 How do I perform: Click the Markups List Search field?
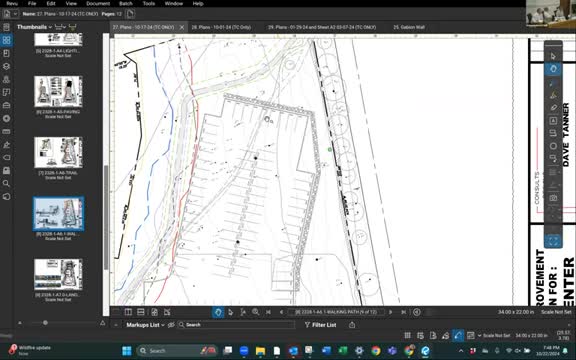point(237,325)
